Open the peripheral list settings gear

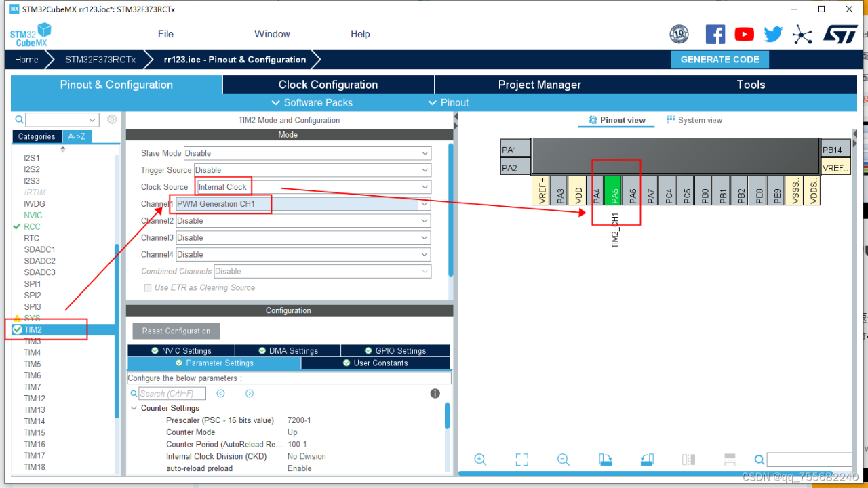tap(112, 119)
